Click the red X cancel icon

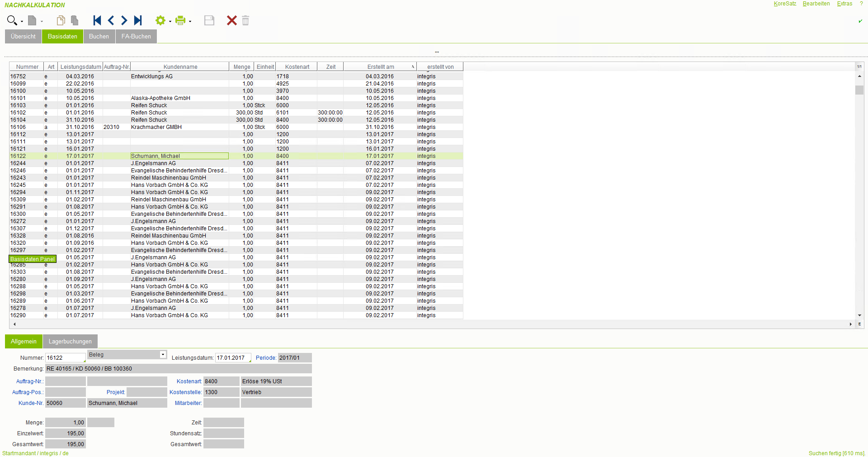pyautogui.click(x=231, y=20)
